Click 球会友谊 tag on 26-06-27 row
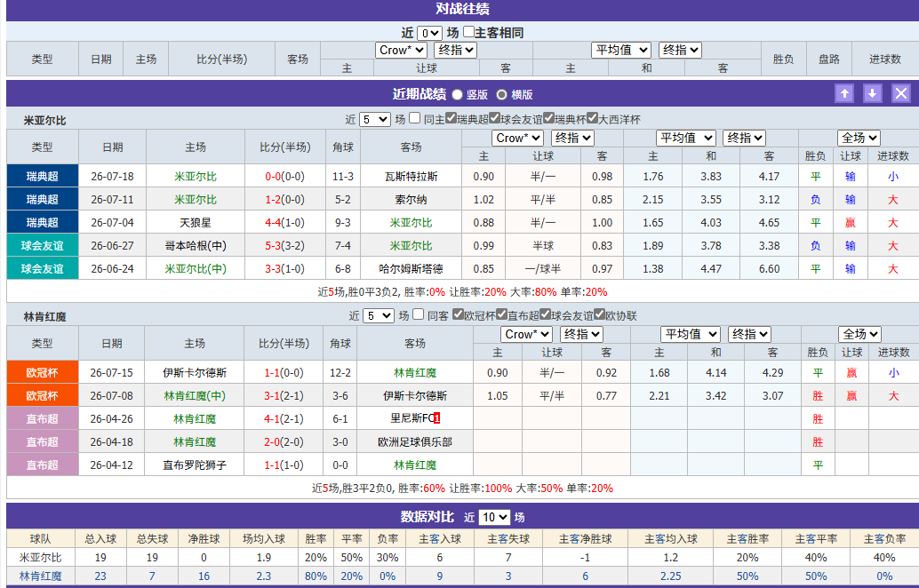 point(42,245)
